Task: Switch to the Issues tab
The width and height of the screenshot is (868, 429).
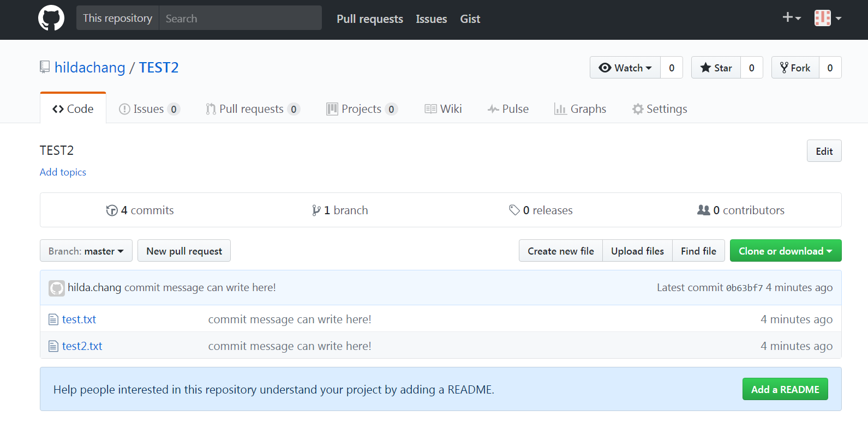Action: [x=149, y=109]
